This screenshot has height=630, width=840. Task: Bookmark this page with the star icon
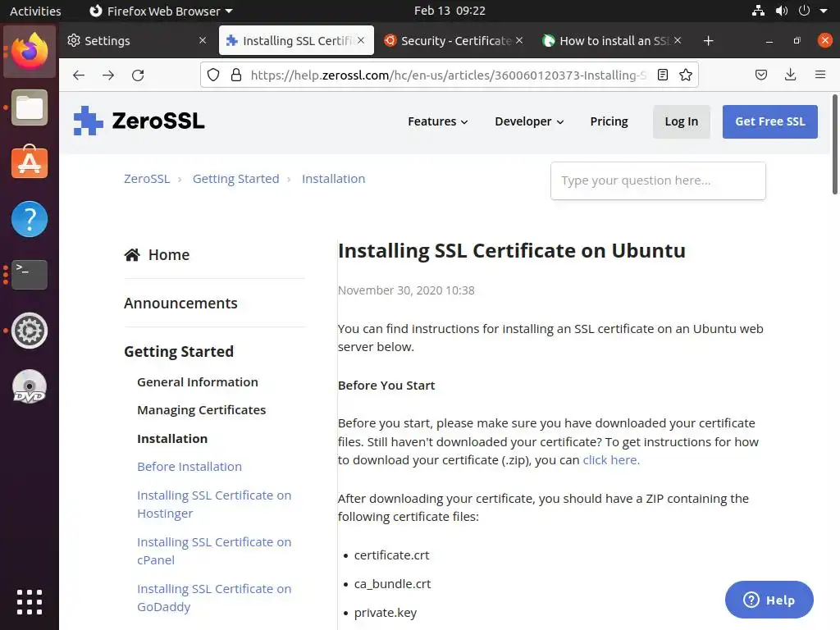[x=686, y=75]
